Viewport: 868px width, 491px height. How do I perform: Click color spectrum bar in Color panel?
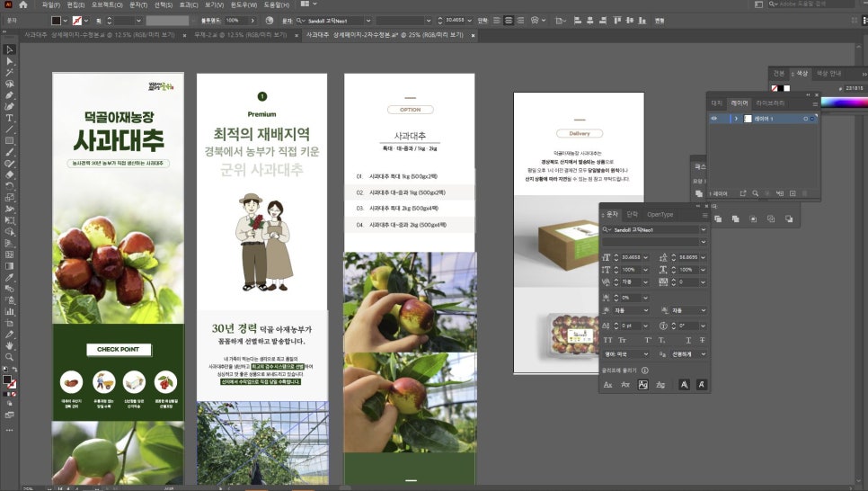coord(844,102)
